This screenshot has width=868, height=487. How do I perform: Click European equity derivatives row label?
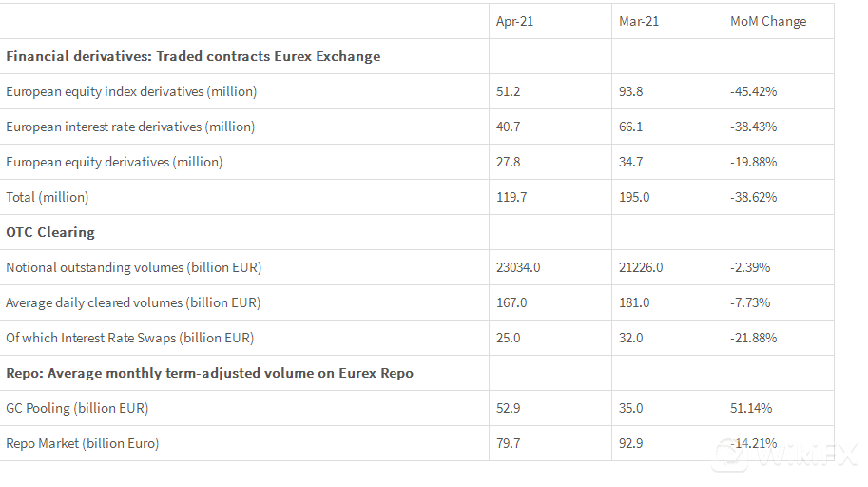coord(114,162)
